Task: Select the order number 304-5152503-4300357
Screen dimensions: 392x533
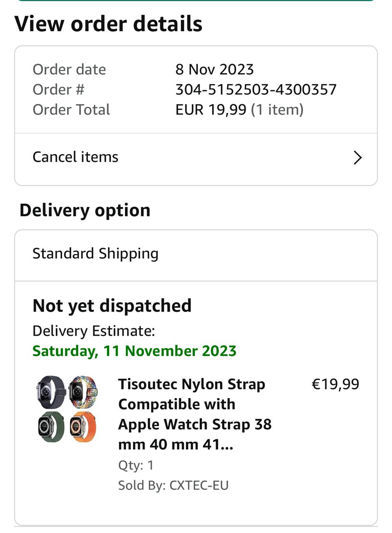Action: 256,90
